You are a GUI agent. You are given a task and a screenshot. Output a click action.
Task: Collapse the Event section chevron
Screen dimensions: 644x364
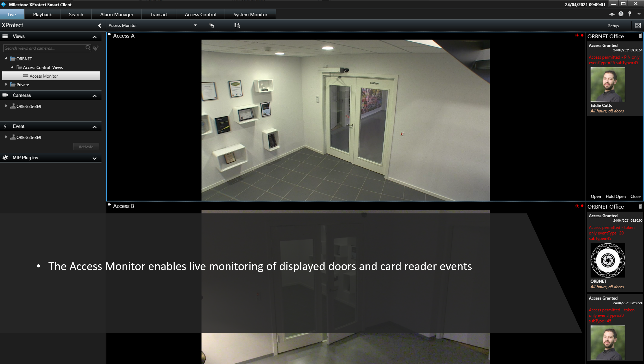[94, 127]
